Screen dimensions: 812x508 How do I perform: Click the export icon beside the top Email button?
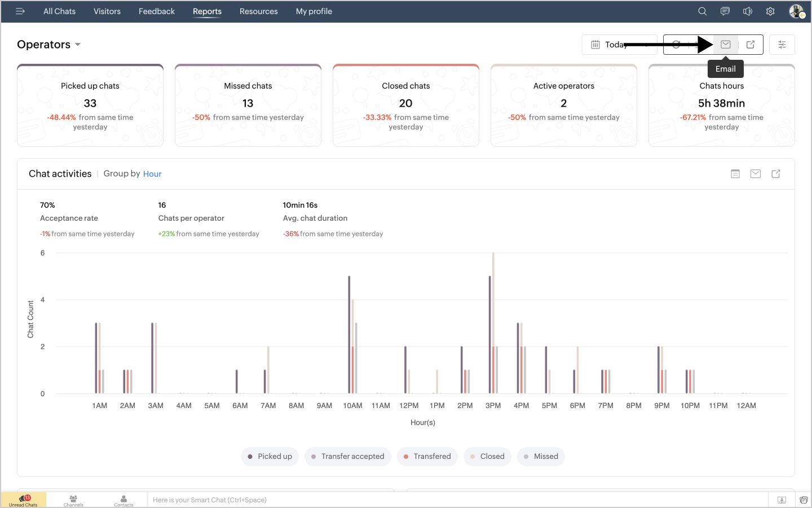point(751,45)
